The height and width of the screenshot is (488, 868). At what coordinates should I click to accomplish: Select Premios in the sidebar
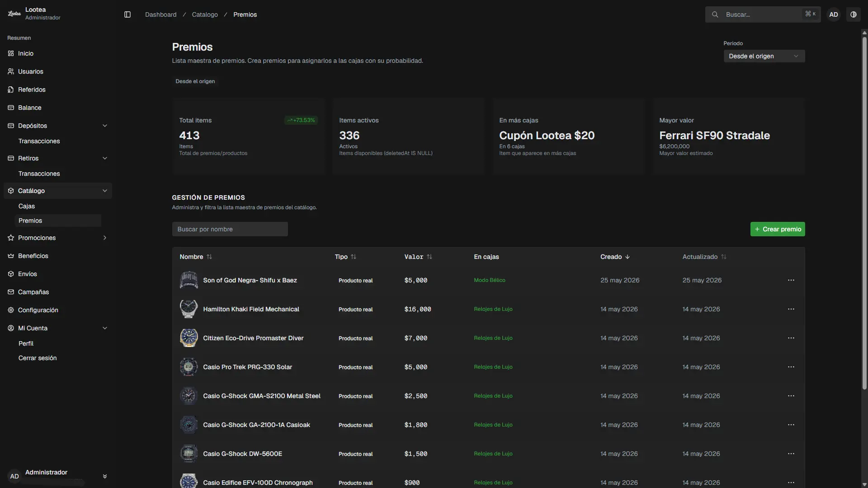(58, 221)
